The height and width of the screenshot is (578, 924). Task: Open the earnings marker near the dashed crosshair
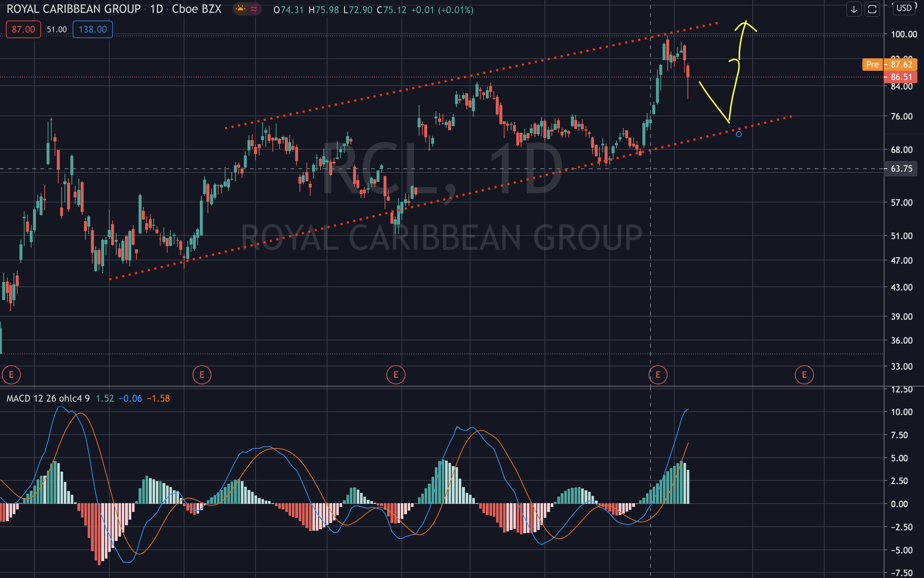(658, 374)
